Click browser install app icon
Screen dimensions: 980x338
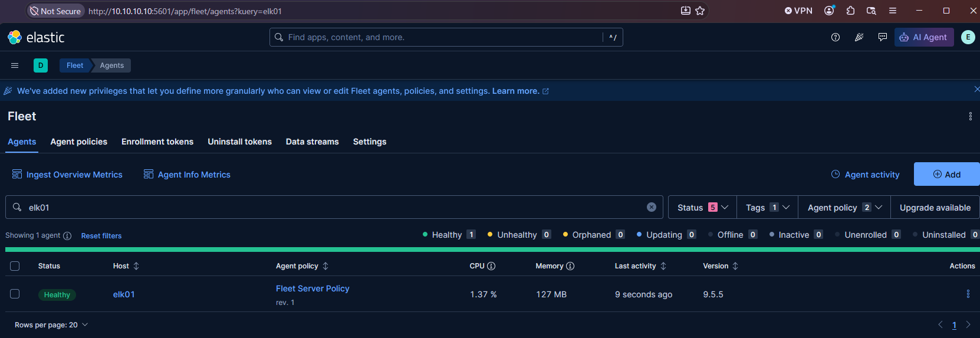pos(685,11)
